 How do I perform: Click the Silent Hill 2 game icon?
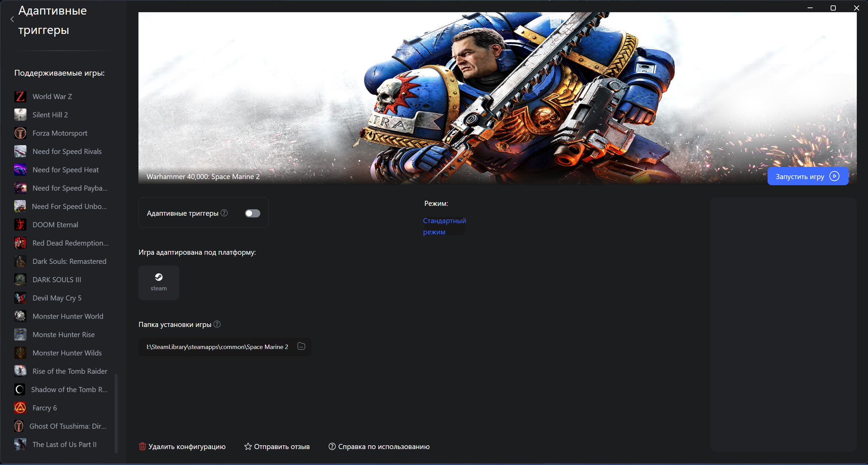click(x=20, y=115)
